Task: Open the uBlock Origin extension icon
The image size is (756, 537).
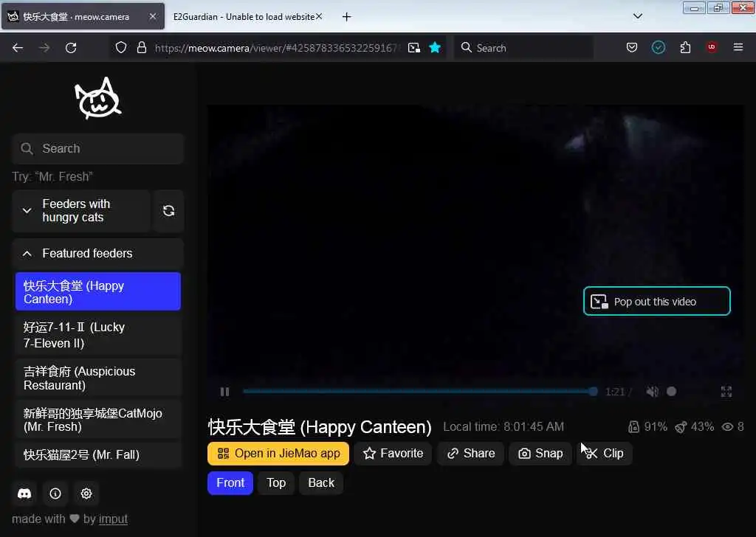Action: pyautogui.click(x=712, y=47)
